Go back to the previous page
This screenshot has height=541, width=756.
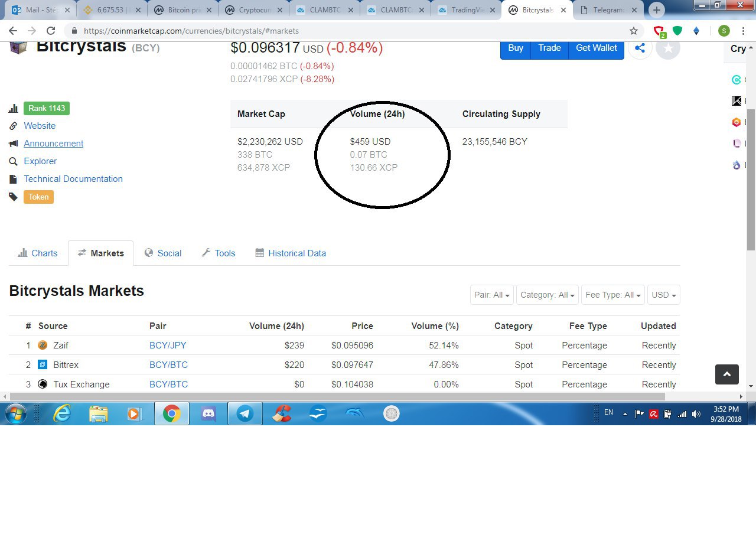(13, 31)
